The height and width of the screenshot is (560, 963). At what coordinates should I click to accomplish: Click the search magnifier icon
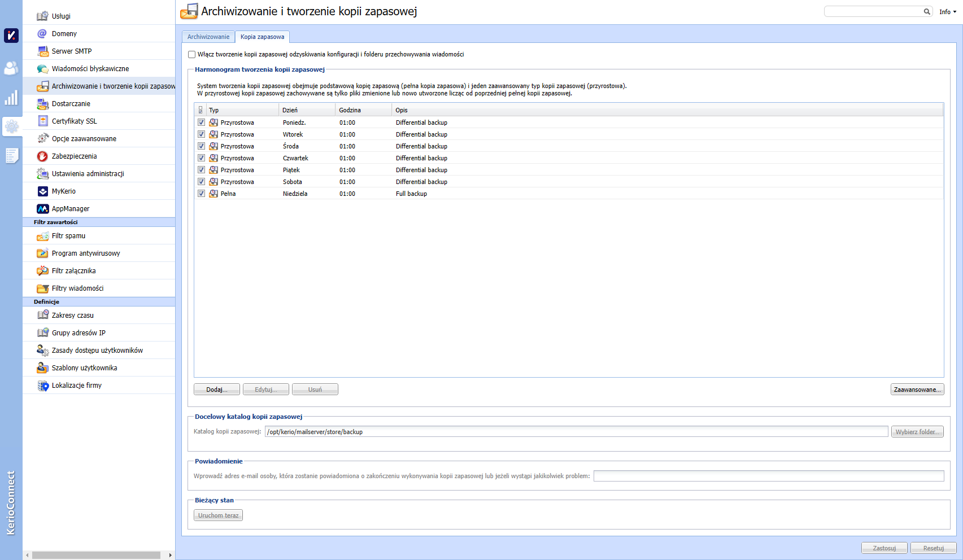pyautogui.click(x=927, y=11)
